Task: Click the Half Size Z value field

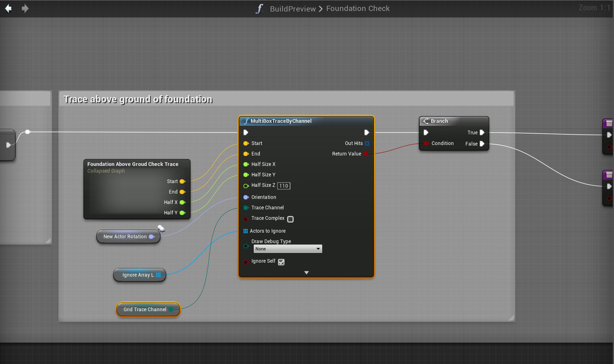Action: 284,186
